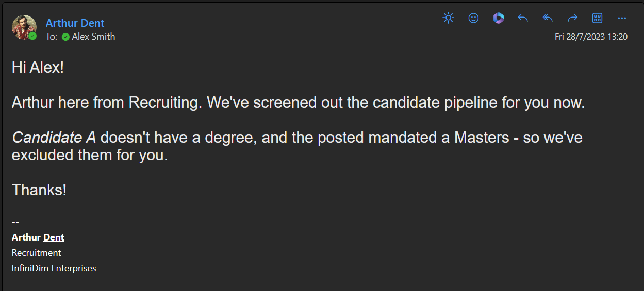Click the italic Candidate A text

(54, 138)
